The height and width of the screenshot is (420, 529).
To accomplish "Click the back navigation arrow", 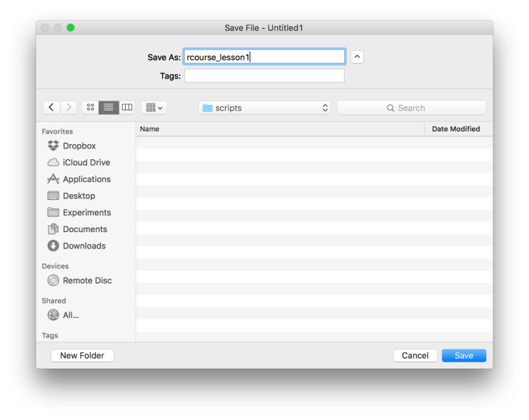I will pyautogui.click(x=52, y=107).
